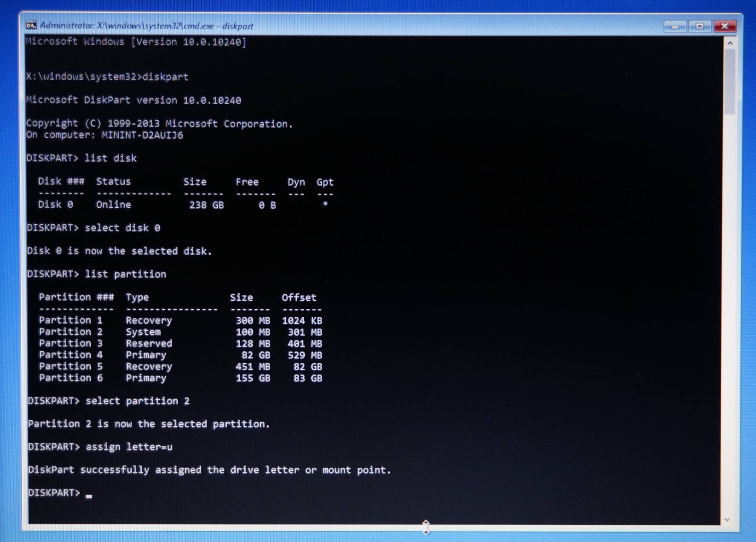The height and width of the screenshot is (542, 756).
Task: Minimize the diskpart command window
Action: click(674, 26)
